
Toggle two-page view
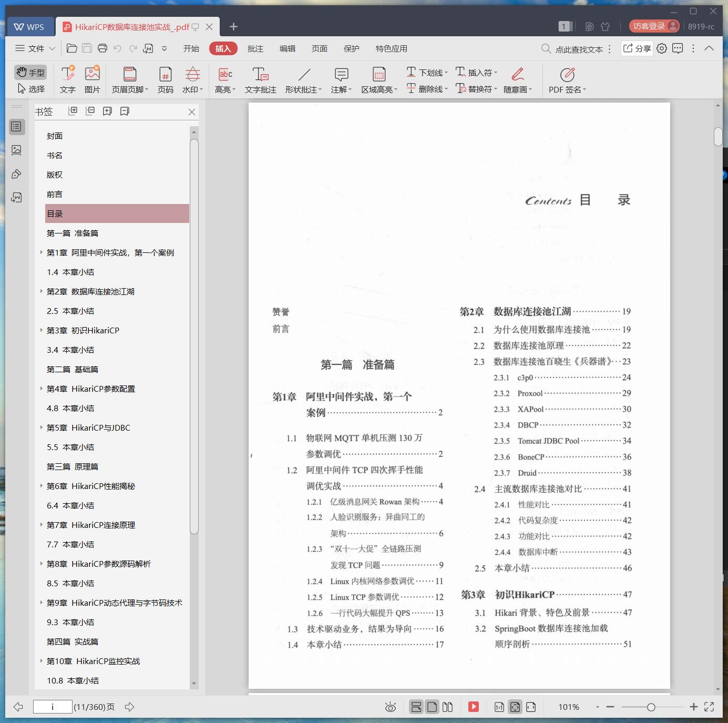click(448, 707)
